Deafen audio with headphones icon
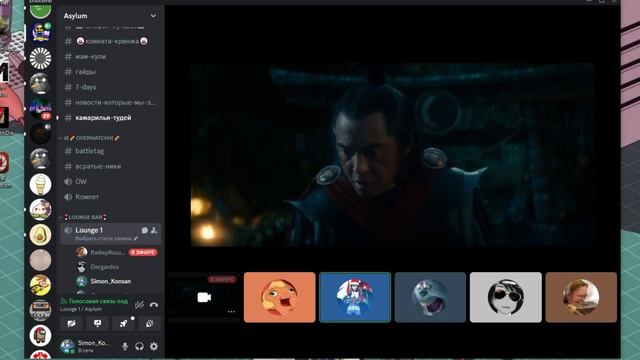Screen dimensions: 640x360 139,347
